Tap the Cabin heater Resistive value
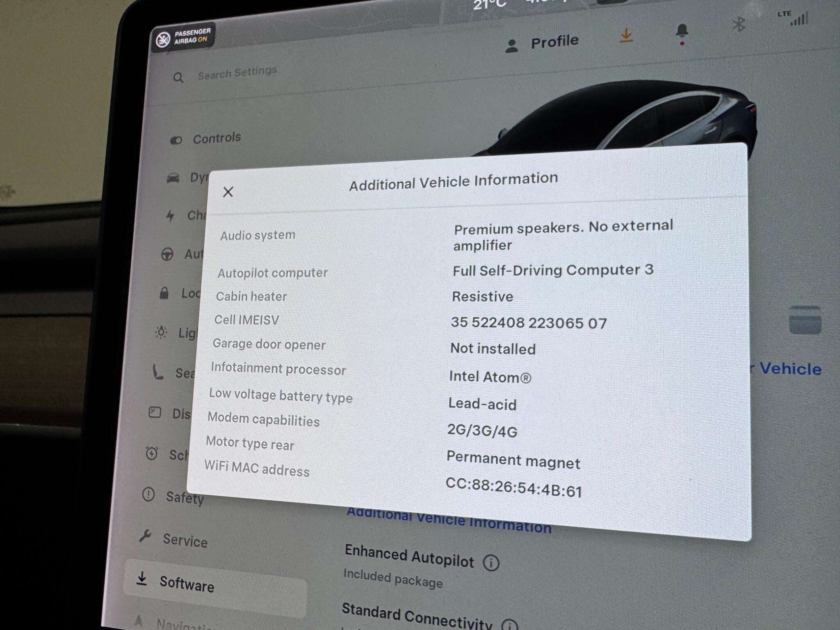This screenshot has width=840, height=630. [x=482, y=297]
